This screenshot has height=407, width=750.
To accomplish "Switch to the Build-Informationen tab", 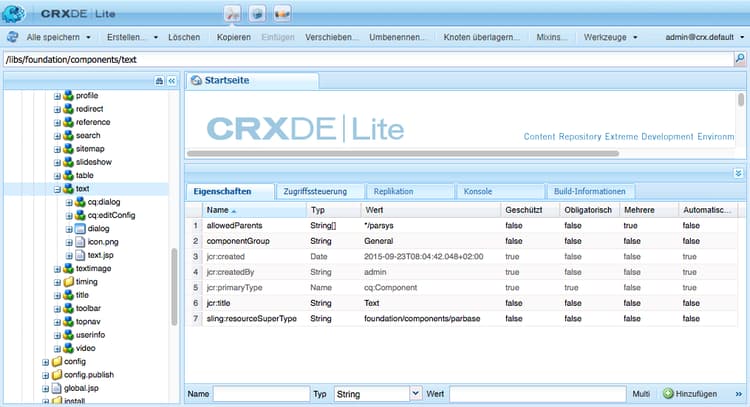I will tap(589, 191).
